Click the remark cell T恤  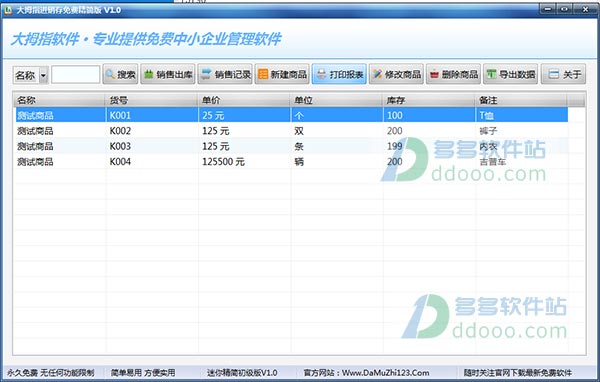pyautogui.click(x=486, y=116)
